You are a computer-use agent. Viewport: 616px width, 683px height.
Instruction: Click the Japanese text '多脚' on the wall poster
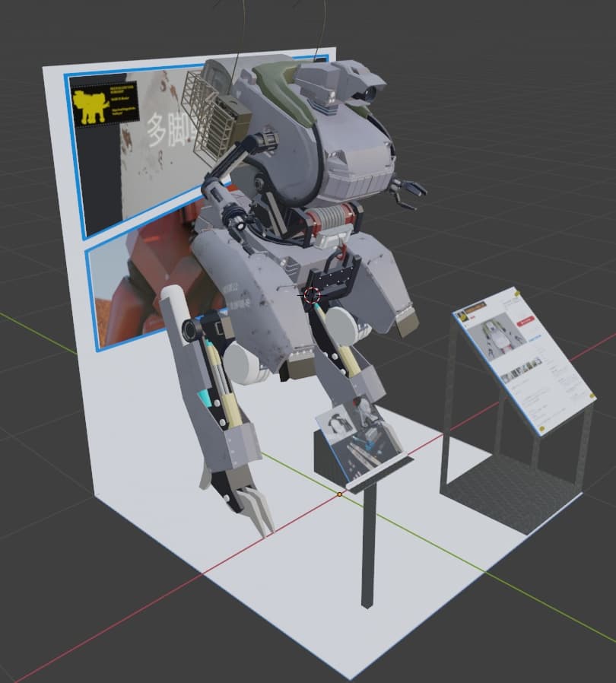(170, 131)
